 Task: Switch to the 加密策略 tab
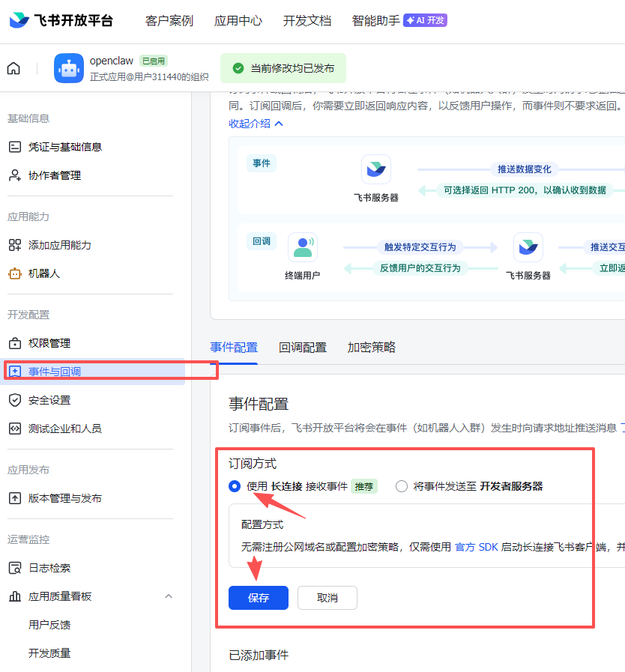click(x=372, y=348)
